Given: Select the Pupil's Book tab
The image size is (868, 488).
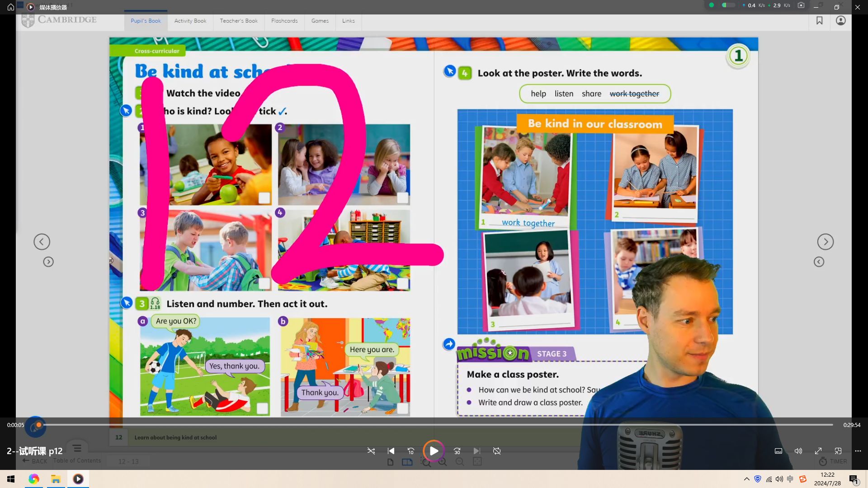Looking at the screenshot, I should click(x=146, y=21).
